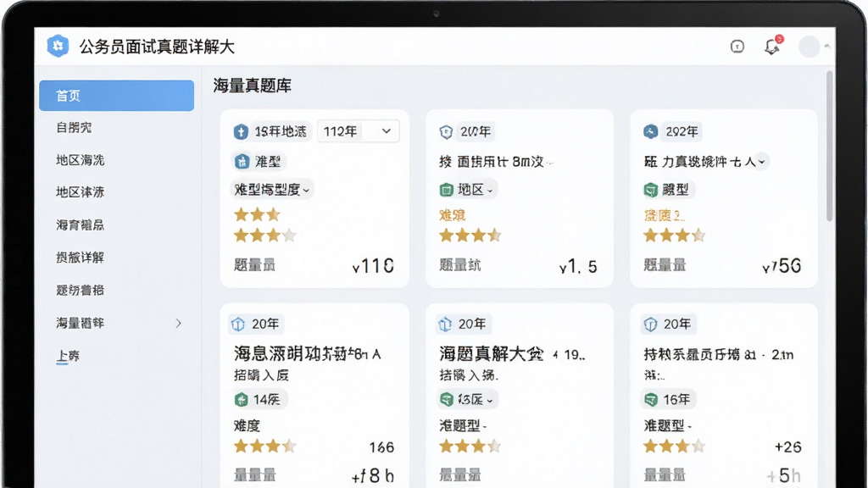Viewport: 868px width, 488px height.
Task: Click star rating in bottom-right card
Action: (675, 446)
